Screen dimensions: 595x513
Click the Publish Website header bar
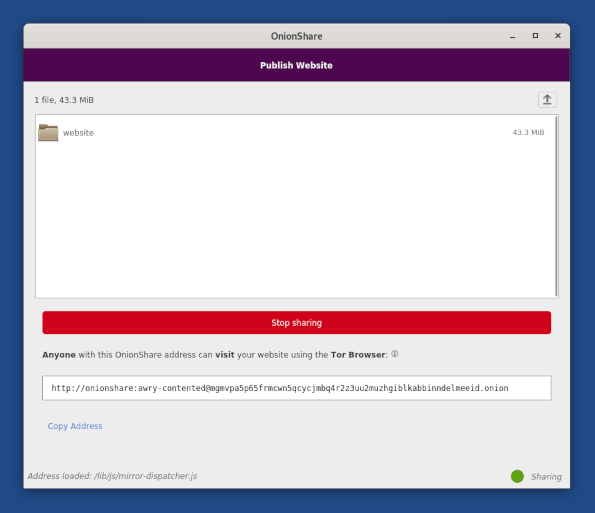(x=296, y=65)
